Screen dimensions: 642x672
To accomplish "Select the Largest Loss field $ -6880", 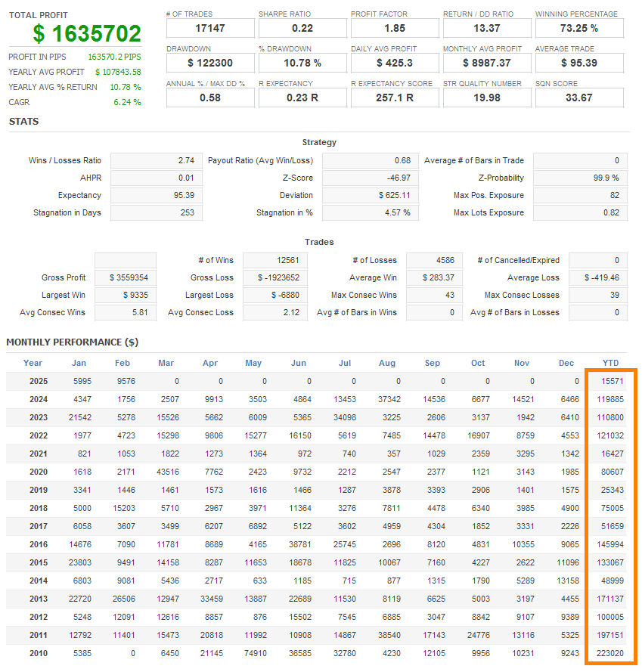I will pyautogui.click(x=275, y=296).
